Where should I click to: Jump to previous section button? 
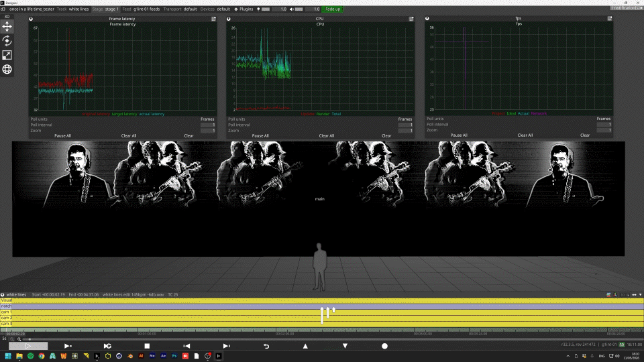[186, 346]
